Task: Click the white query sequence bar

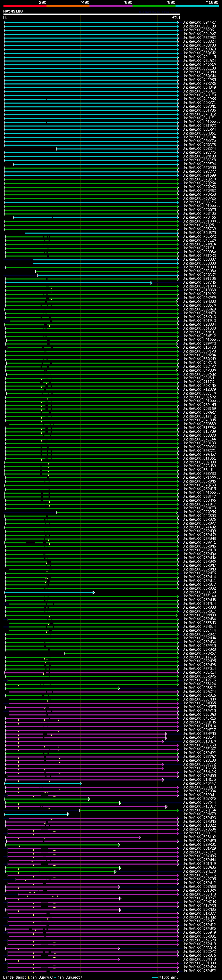Action: (x=92, y=14)
